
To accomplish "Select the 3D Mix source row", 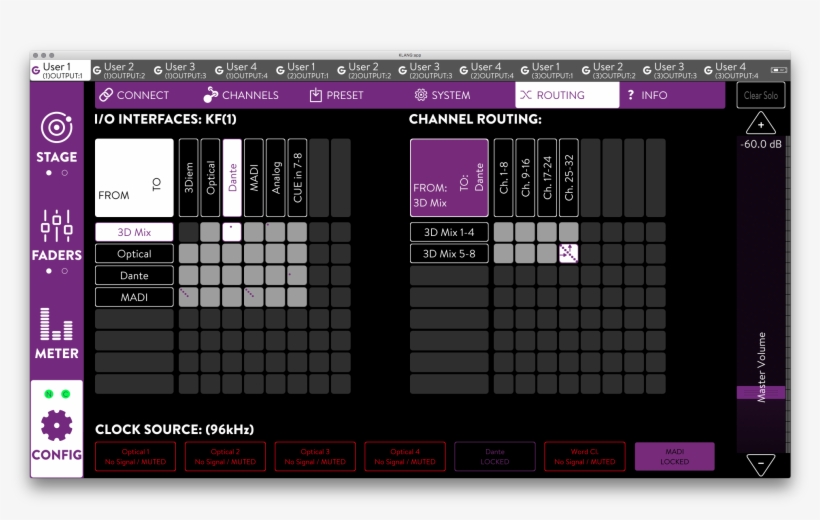I will (x=134, y=232).
